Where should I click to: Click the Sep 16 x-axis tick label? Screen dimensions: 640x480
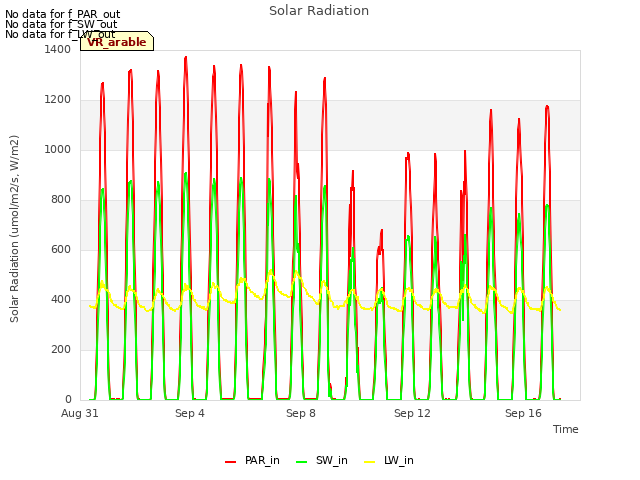523,413
